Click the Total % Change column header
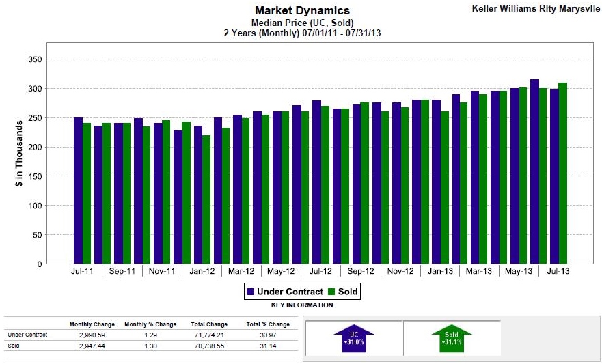The width and height of the screenshot is (602, 364). [268, 324]
